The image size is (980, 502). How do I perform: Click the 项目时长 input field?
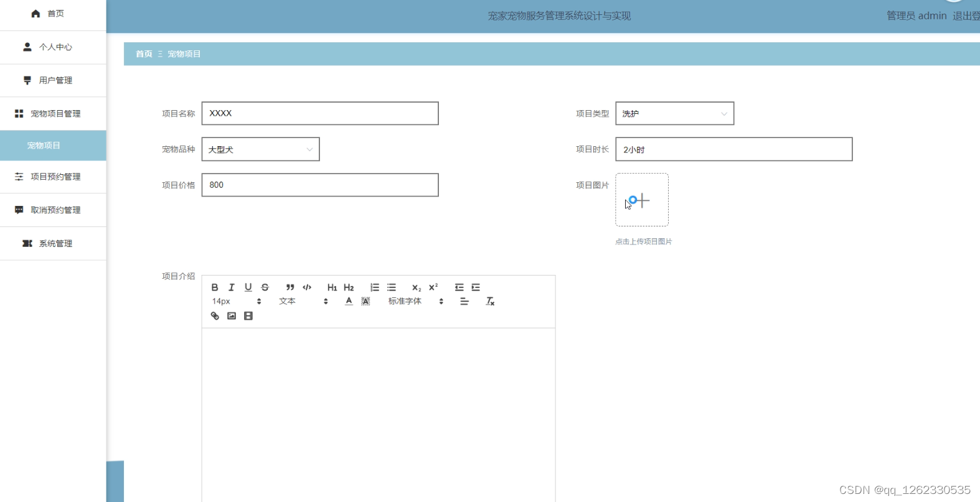[734, 149]
